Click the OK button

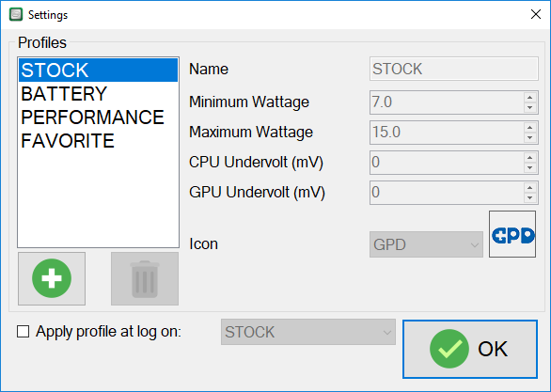(x=470, y=349)
